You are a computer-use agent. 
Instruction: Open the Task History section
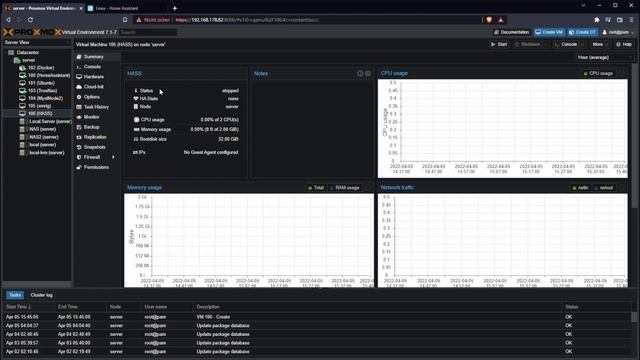(97, 107)
